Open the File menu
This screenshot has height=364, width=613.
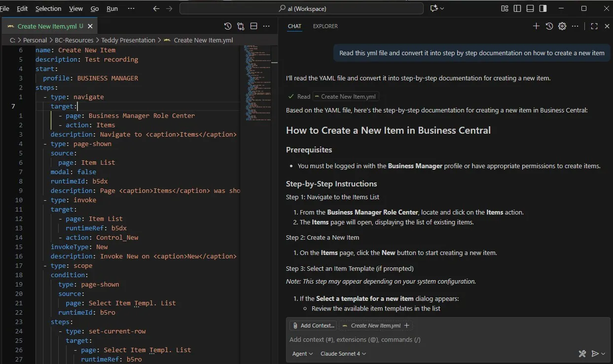pos(4,8)
